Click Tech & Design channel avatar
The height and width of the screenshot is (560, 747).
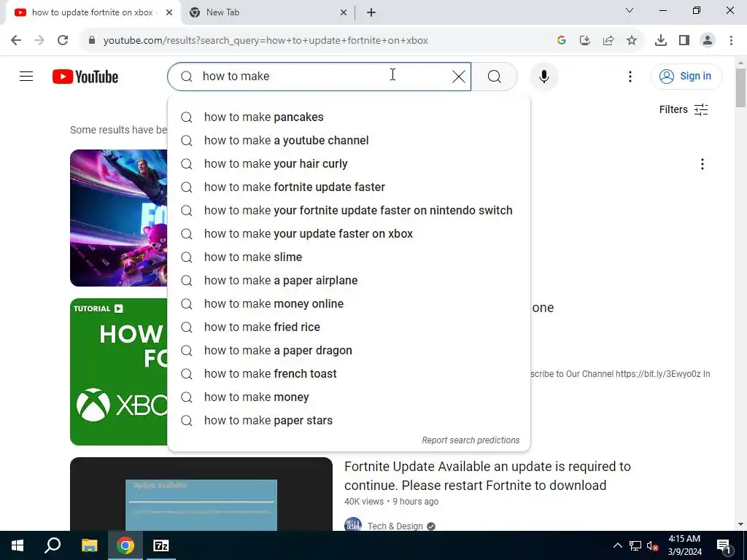pyautogui.click(x=353, y=524)
